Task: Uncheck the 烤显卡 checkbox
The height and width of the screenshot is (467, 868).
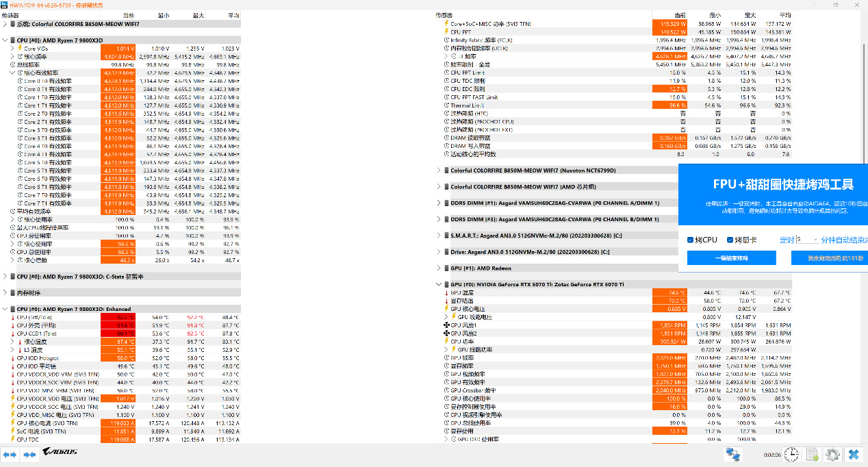Action: [x=730, y=240]
